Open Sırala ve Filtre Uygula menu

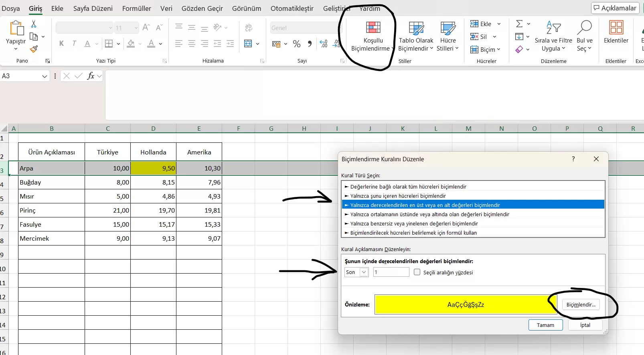coord(553,37)
